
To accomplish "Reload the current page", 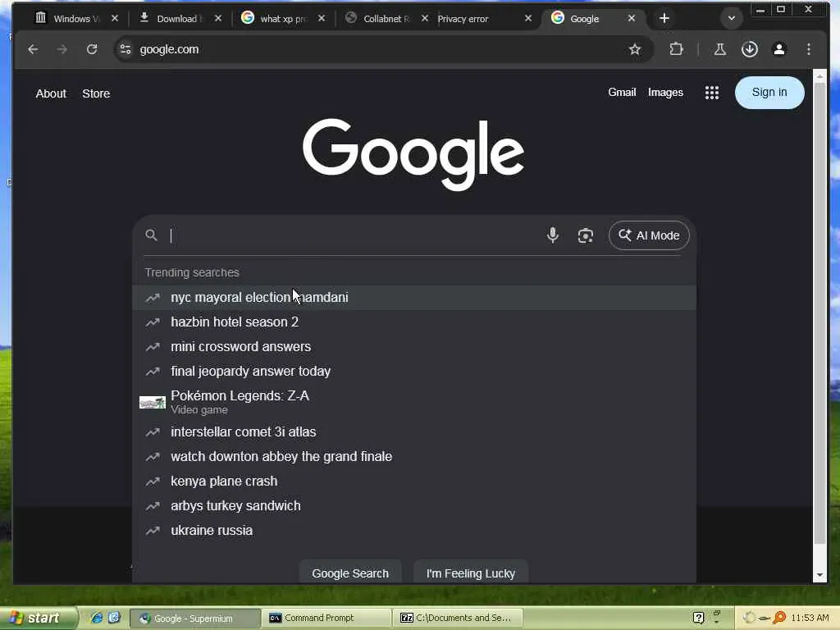I will click(x=92, y=49).
